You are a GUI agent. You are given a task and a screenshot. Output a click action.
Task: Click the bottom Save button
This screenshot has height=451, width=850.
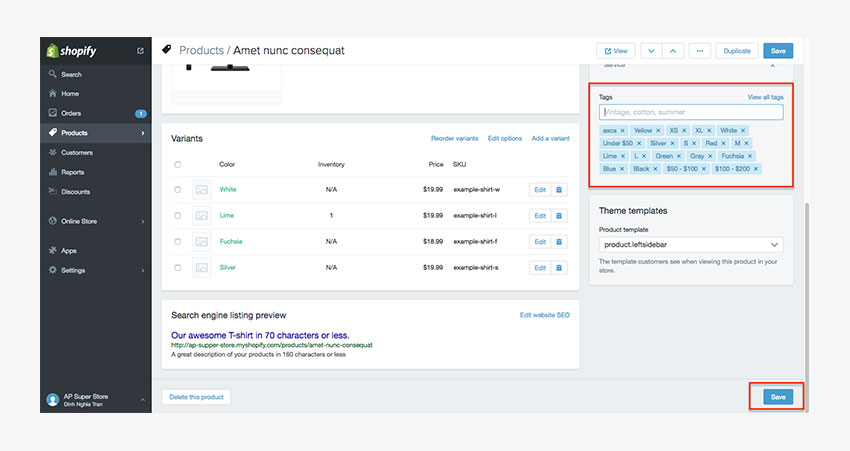(x=777, y=397)
